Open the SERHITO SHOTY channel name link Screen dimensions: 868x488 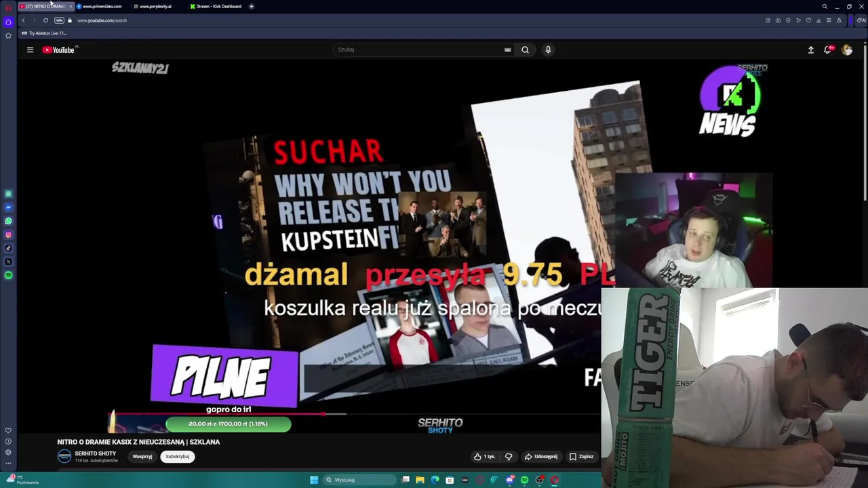point(96,453)
